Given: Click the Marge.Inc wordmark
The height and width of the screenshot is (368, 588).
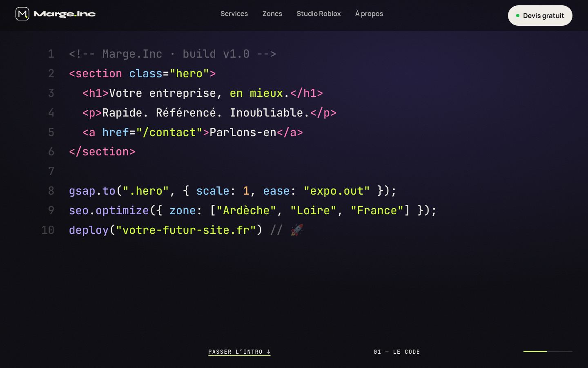Looking at the screenshot, I should coord(65,14).
